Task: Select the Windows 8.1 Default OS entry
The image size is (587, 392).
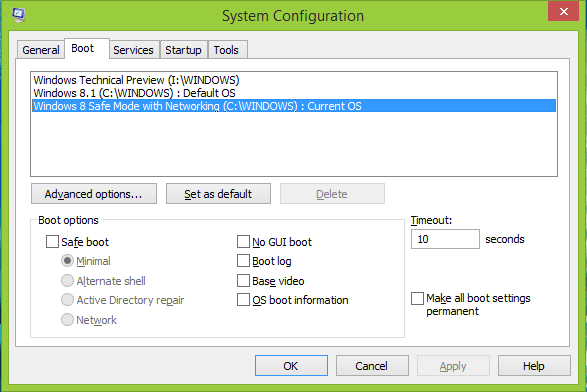Action: [294, 93]
